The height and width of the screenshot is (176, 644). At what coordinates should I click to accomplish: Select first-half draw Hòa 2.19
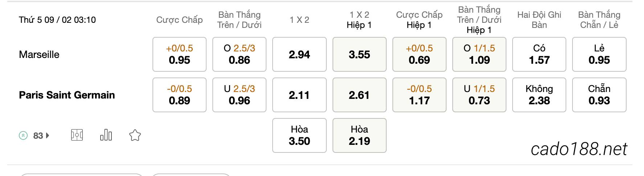point(359,135)
